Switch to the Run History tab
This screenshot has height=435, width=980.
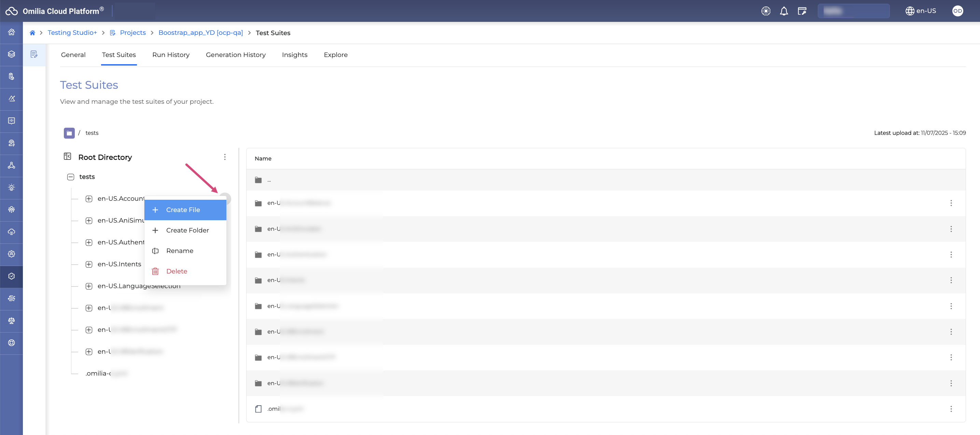point(171,55)
